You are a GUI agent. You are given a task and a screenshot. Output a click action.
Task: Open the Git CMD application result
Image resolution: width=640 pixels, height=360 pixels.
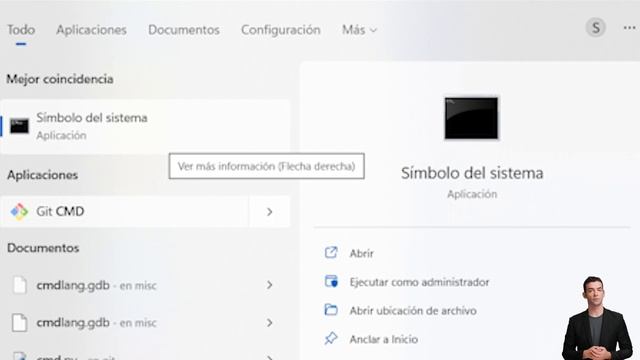124,211
